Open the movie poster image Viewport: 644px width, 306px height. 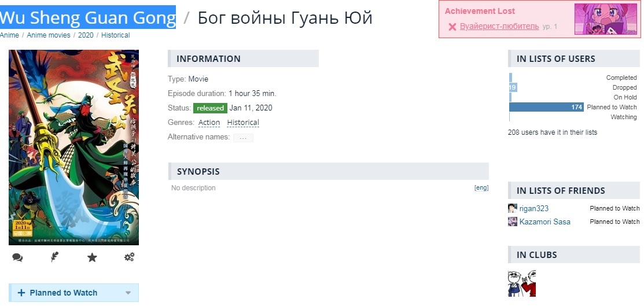(x=74, y=148)
